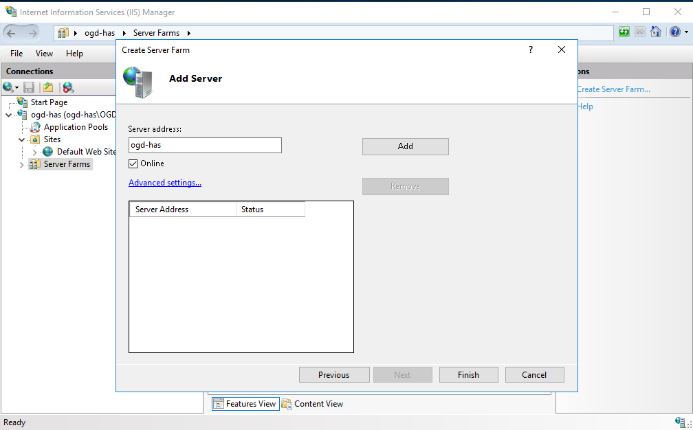Collapse the ogd-has server node
Screen dimensions: 693x430
(x=8, y=115)
